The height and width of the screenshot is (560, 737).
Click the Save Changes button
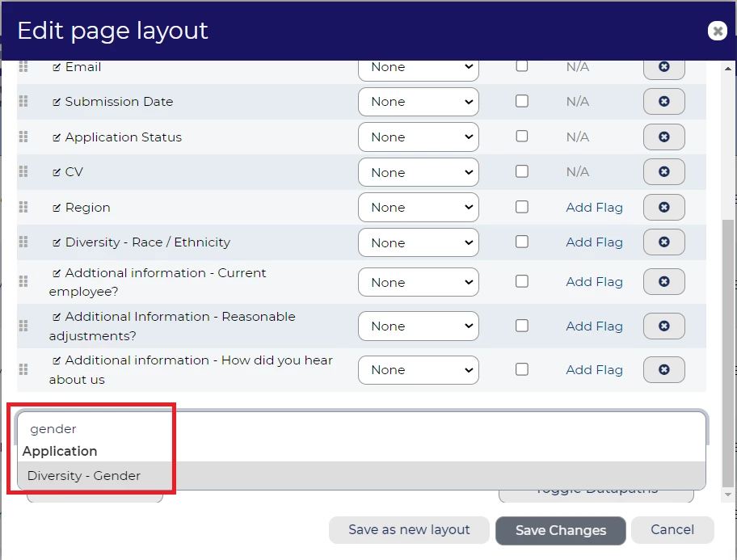coord(560,531)
